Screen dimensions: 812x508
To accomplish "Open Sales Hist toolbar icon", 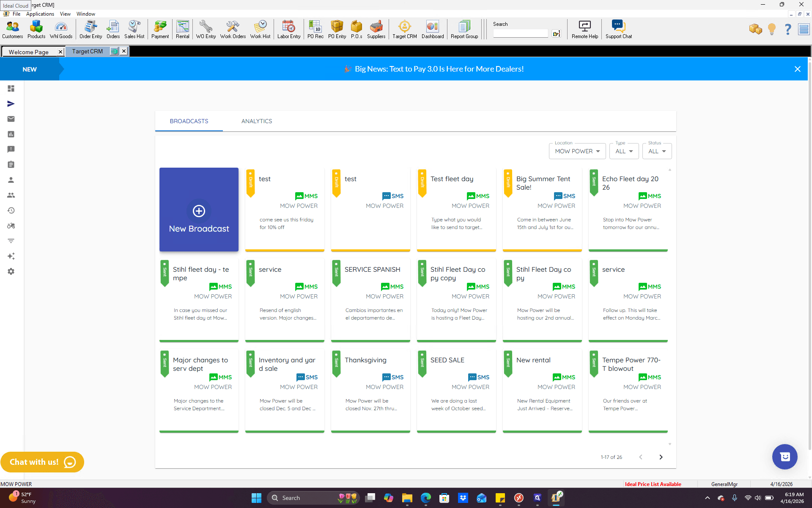I will [x=134, y=29].
